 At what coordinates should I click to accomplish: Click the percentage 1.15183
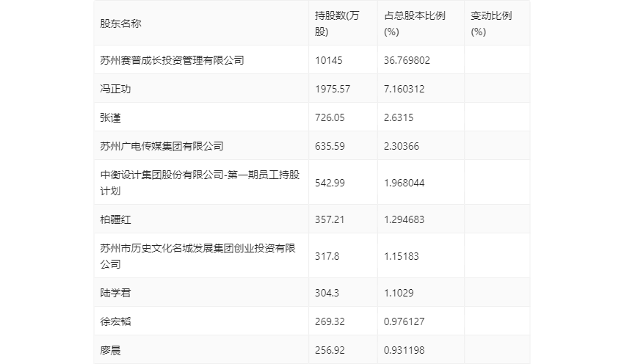401,256
